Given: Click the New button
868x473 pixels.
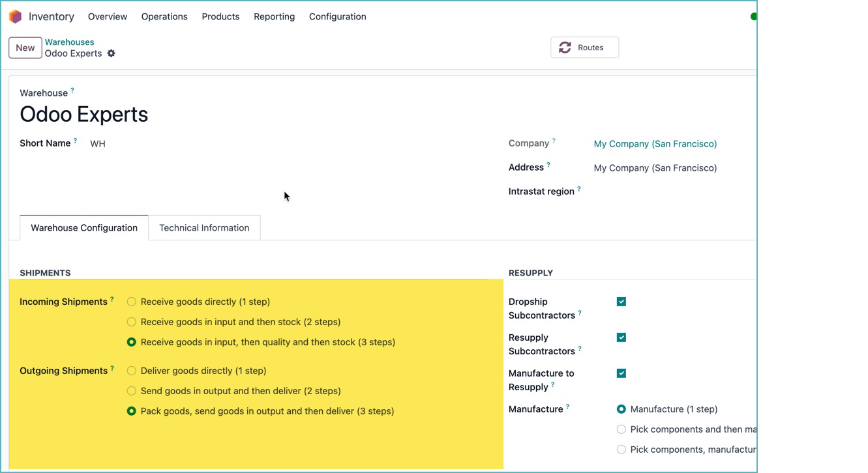Looking at the screenshot, I should coord(25,48).
